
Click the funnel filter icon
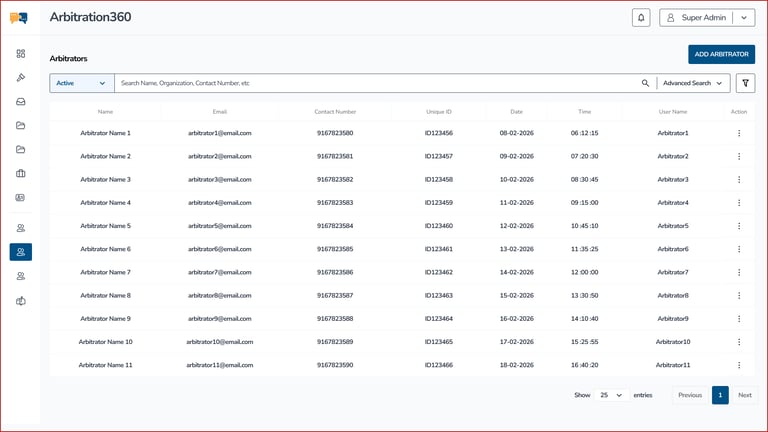coord(745,83)
